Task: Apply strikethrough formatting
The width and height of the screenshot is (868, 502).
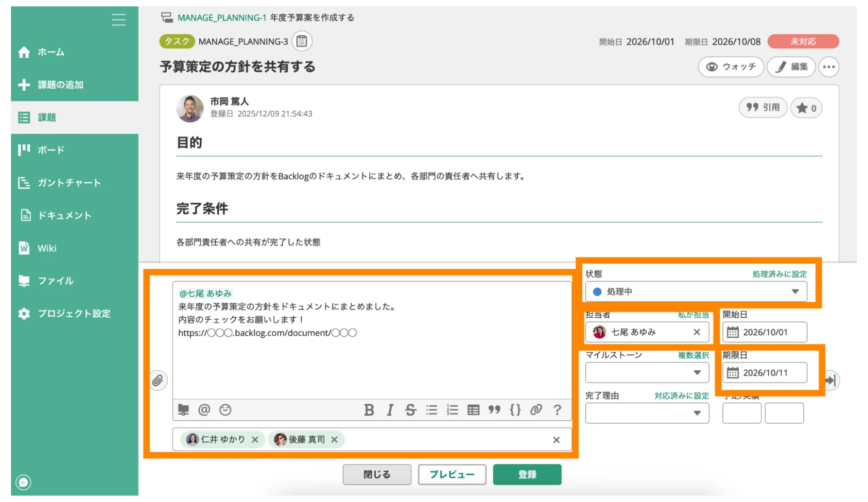Action: [410, 409]
